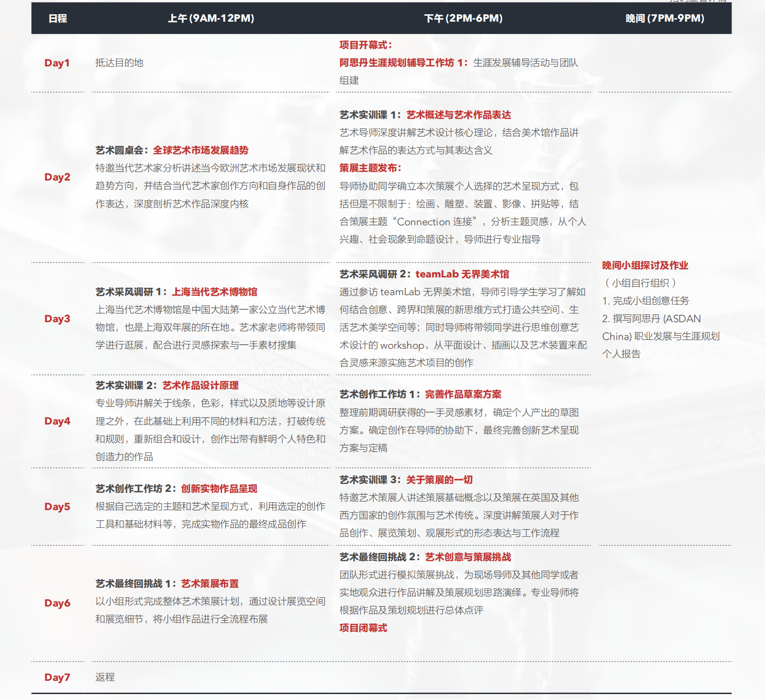Click the 抵达目的地 cell text

[120, 63]
